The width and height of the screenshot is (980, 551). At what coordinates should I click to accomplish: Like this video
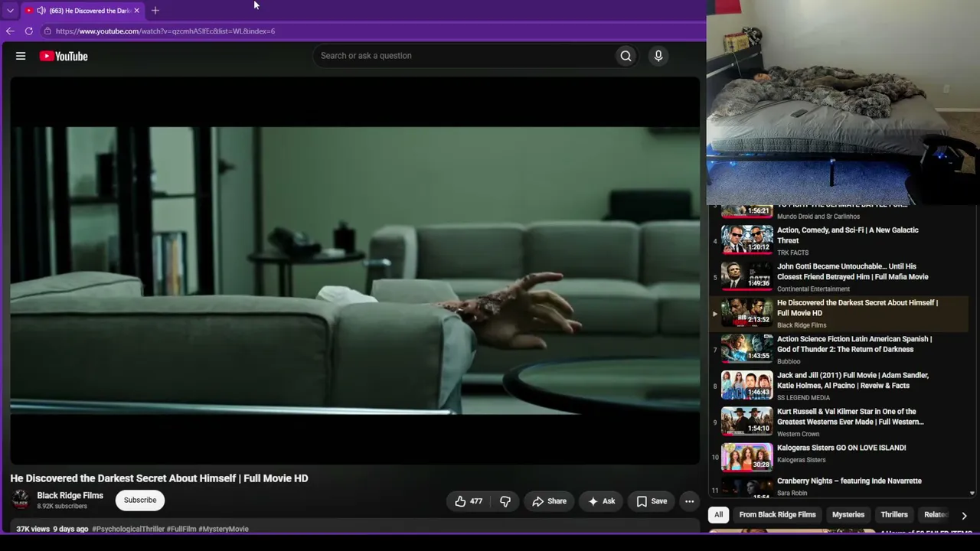pyautogui.click(x=469, y=501)
